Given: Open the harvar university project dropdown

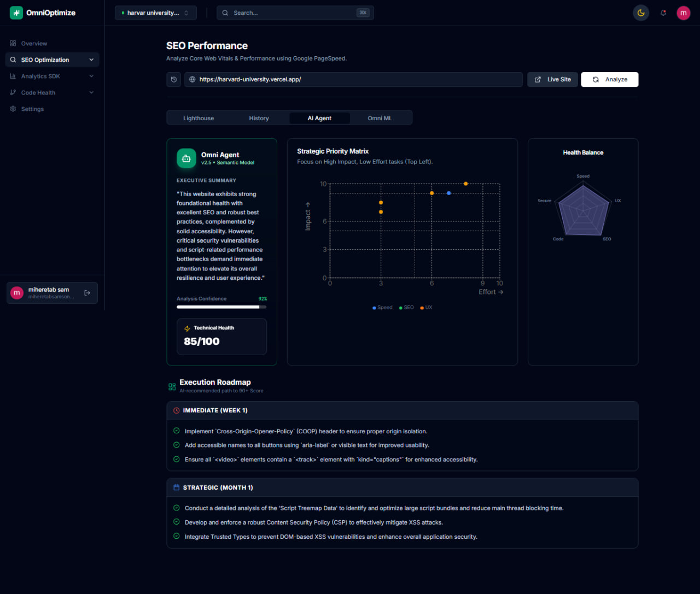Looking at the screenshot, I should pos(155,13).
